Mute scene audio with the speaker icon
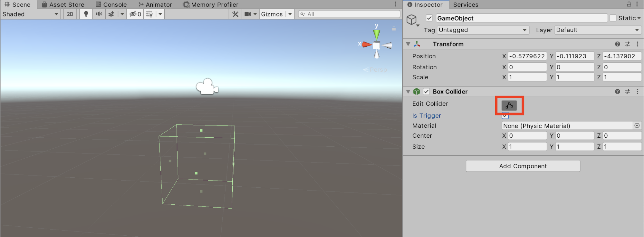 (x=99, y=14)
